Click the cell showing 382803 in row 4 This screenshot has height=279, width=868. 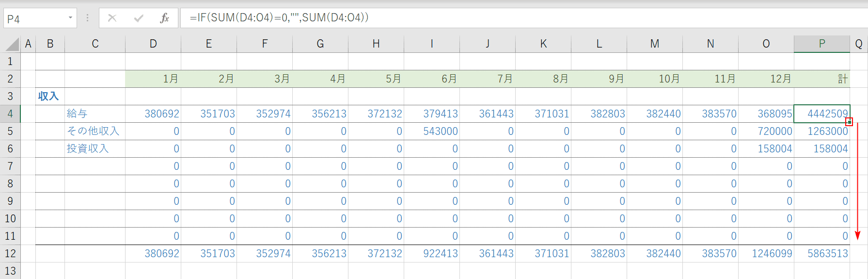[599, 114]
